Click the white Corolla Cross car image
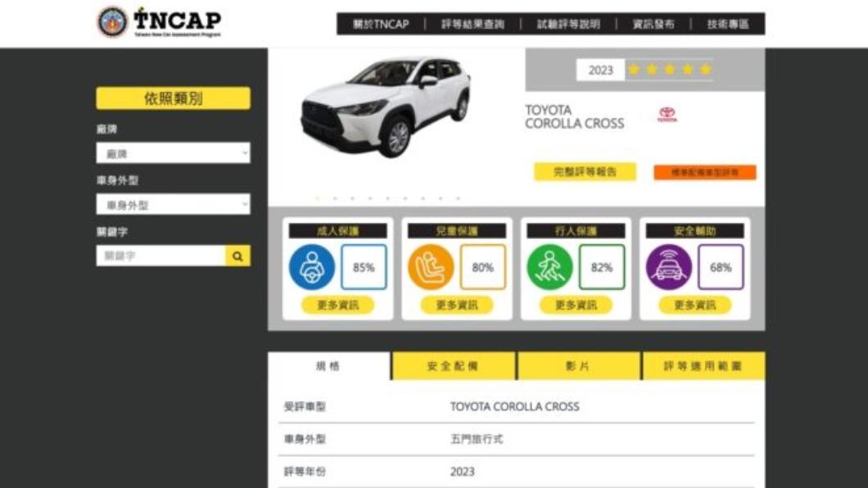The image size is (868, 488). [386, 106]
